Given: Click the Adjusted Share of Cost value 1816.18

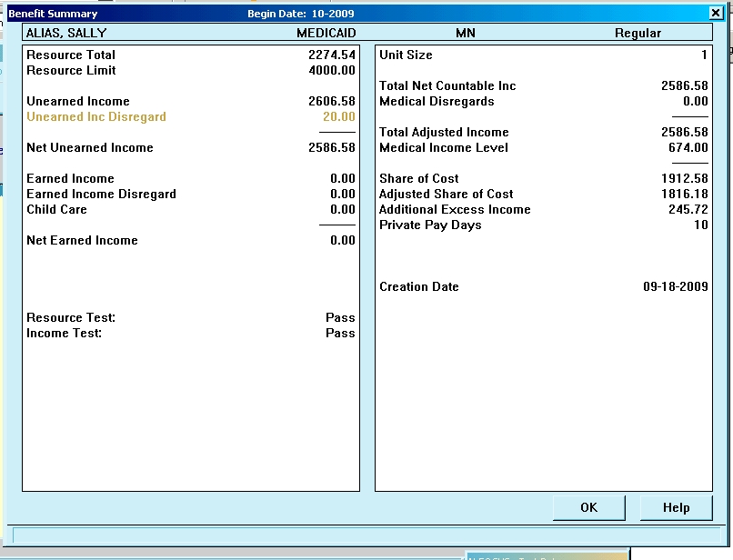Looking at the screenshot, I should pyautogui.click(x=685, y=194).
